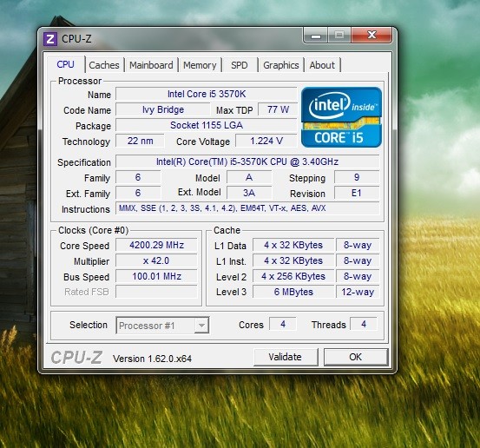The width and height of the screenshot is (480, 448).
Task: Open the Processor #1 selection dropdown
Action: click(x=162, y=326)
